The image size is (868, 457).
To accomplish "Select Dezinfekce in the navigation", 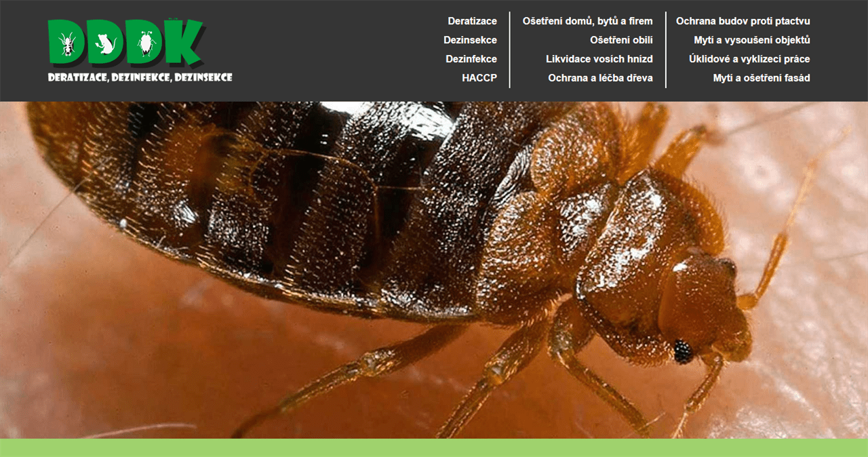I will coord(471,59).
